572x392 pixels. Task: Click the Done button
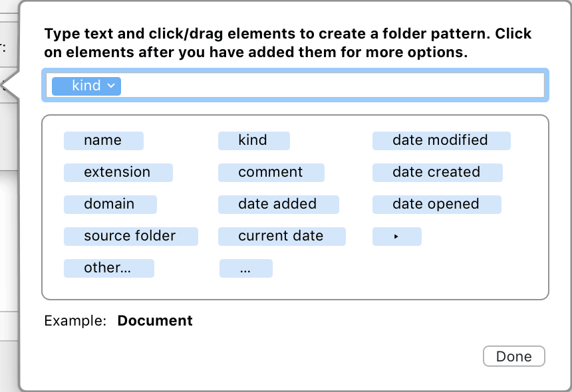click(x=514, y=356)
